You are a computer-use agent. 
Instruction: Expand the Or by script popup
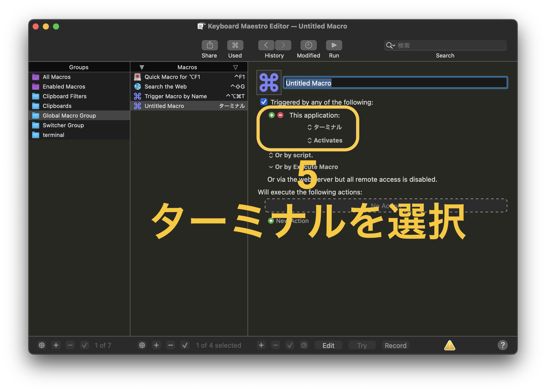[291, 155]
